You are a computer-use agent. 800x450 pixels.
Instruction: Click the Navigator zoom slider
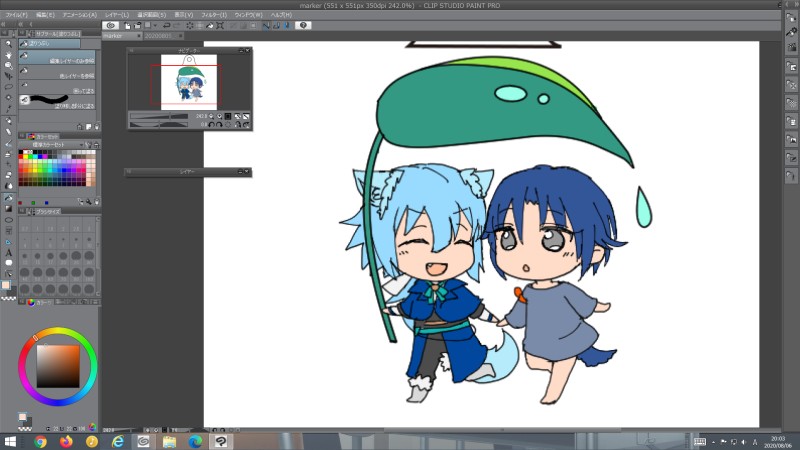pos(159,116)
